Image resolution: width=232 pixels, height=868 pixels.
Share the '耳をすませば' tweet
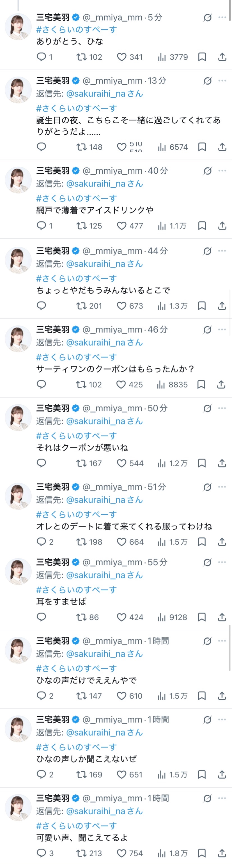pos(222,617)
